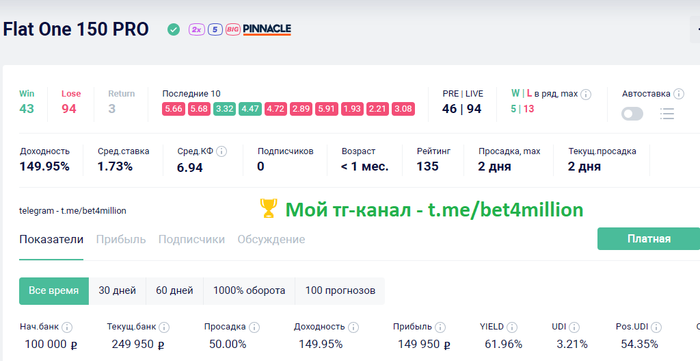Image resolution: width=700 pixels, height=361 pixels.
Task: Click the green 4.47 recent bet chip
Action: [250, 109]
